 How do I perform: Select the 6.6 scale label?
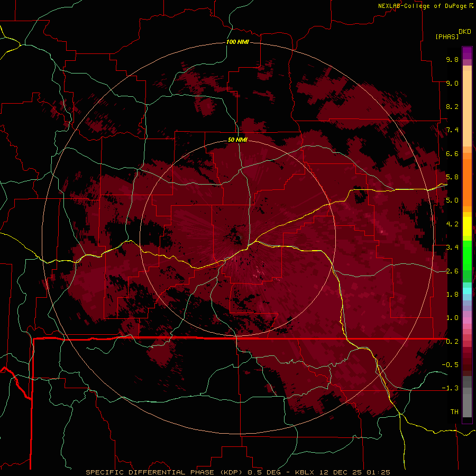pos(452,153)
